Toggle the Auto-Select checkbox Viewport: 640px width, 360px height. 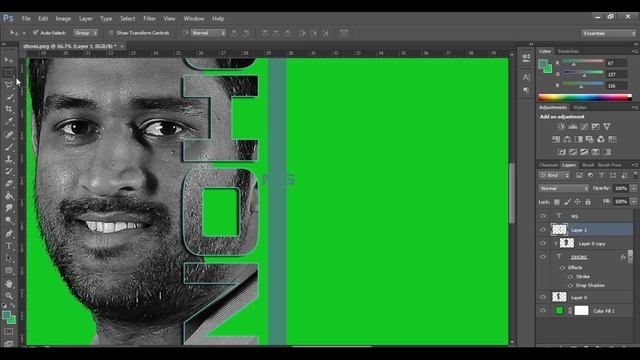(36, 33)
